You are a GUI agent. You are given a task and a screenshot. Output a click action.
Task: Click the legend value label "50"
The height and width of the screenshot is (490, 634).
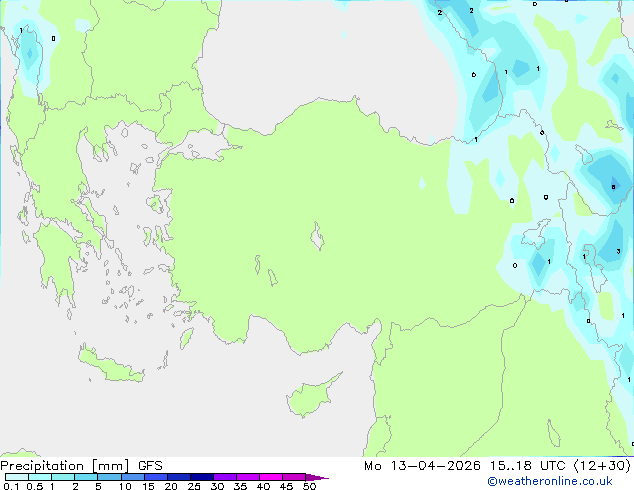pyautogui.click(x=309, y=486)
